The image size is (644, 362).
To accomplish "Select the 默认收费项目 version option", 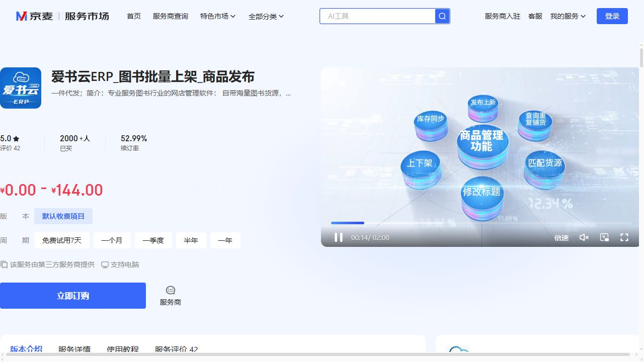I will [63, 216].
